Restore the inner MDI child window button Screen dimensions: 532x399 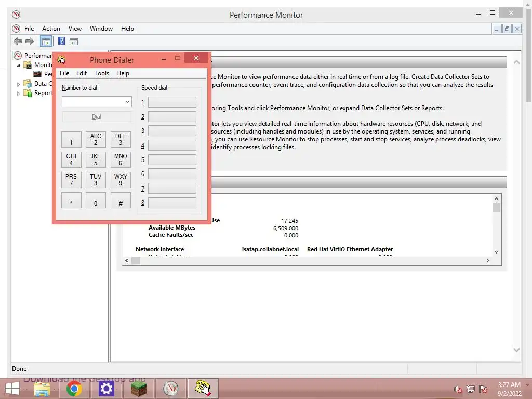[x=507, y=29]
